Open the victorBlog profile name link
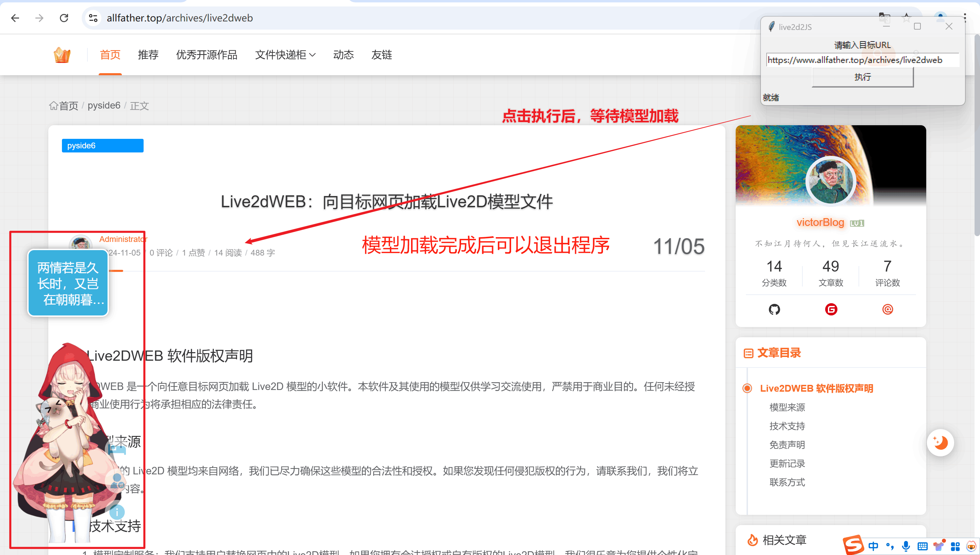The width and height of the screenshot is (980, 555). coord(820,223)
